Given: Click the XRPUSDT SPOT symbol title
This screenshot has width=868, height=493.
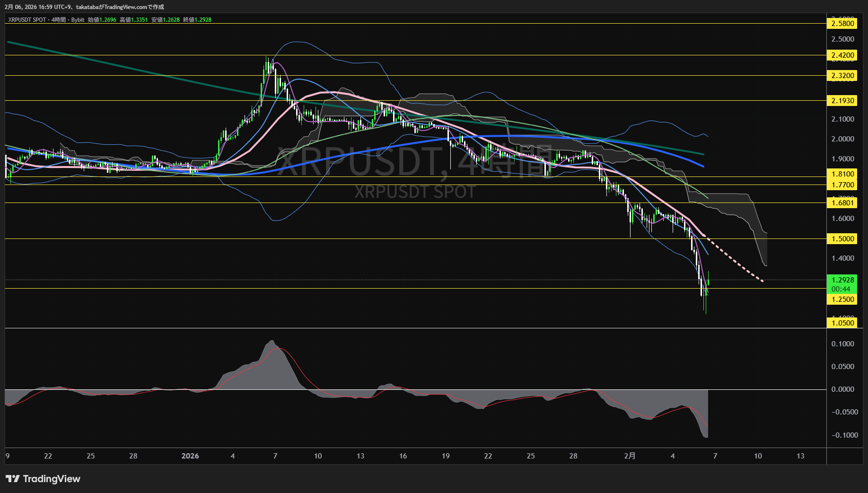Looking at the screenshot, I should pyautogui.click(x=27, y=20).
